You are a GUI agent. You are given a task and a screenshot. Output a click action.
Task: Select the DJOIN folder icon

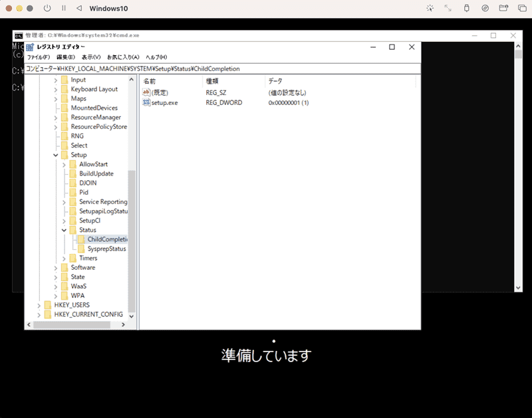(x=73, y=183)
